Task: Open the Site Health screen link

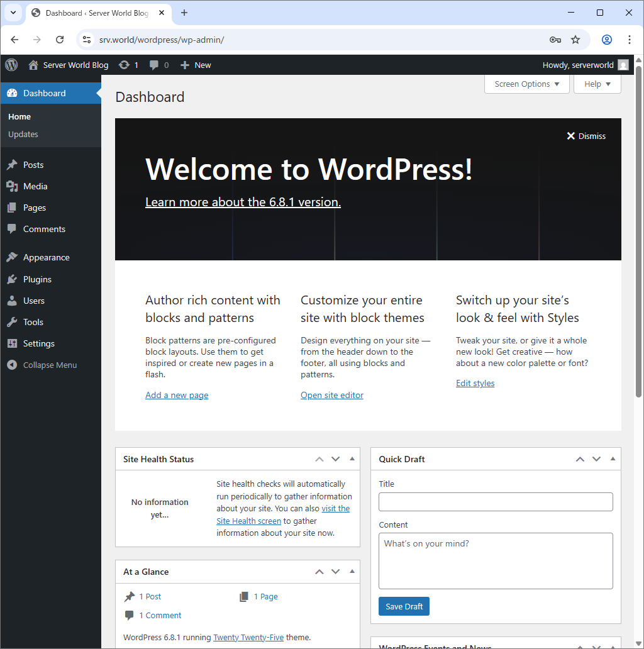Action: (x=248, y=521)
